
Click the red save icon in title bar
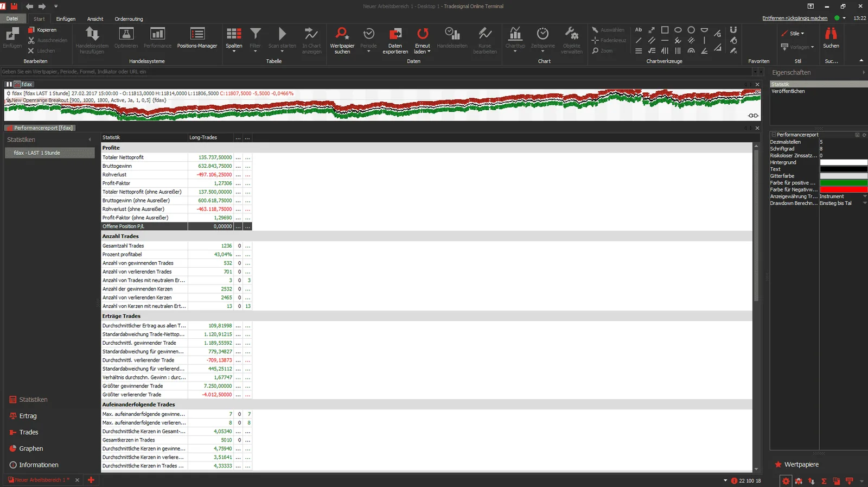14,6
